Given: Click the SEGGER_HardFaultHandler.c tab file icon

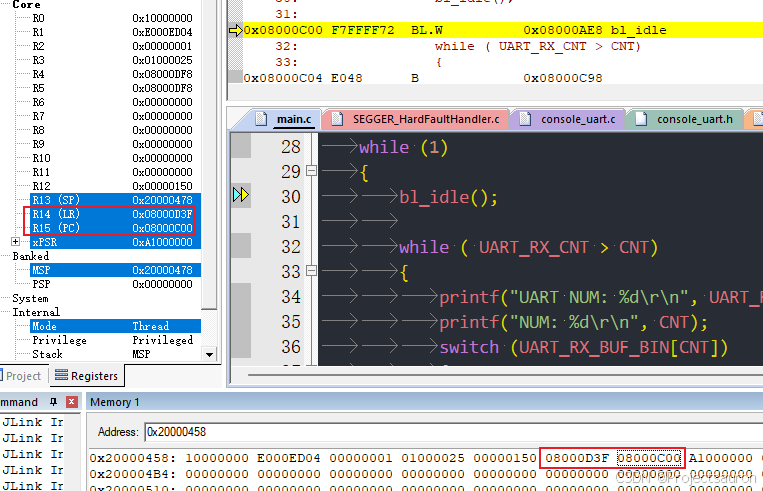Looking at the screenshot, I should click(337, 119).
